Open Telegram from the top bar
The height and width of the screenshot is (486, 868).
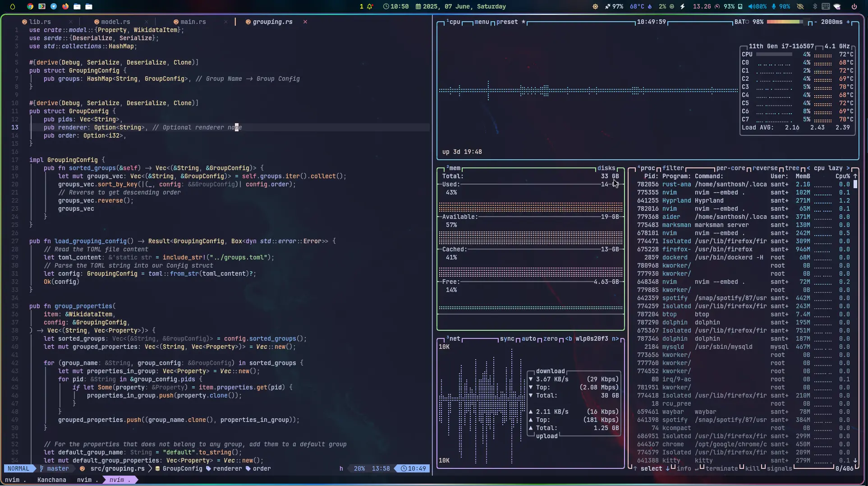click(54, 6)
